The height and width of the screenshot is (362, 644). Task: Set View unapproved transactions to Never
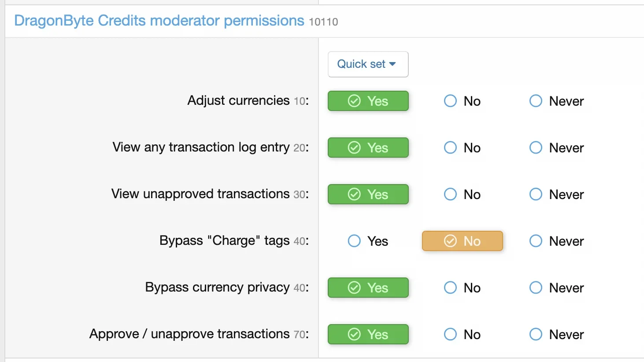tap(556, 194)
